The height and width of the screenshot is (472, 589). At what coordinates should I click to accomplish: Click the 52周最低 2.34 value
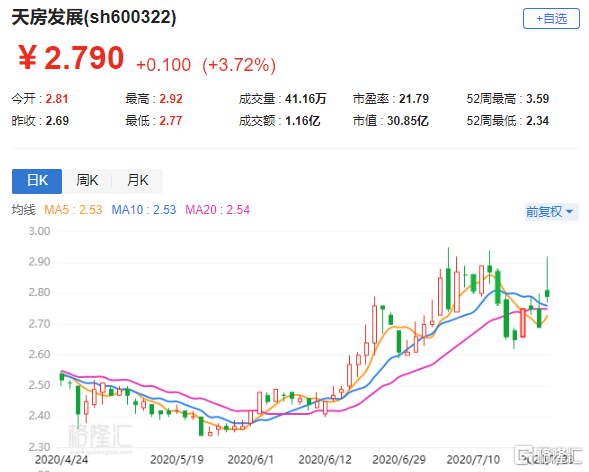pyautogui.click(x=507, y=121)
